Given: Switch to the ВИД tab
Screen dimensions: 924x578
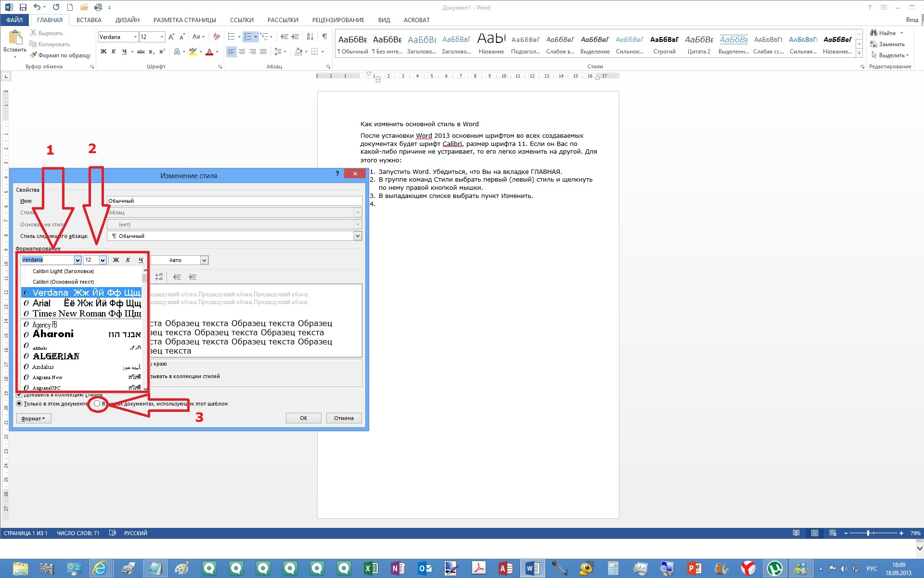Looking at the screenshot, I should coord(384,20).
